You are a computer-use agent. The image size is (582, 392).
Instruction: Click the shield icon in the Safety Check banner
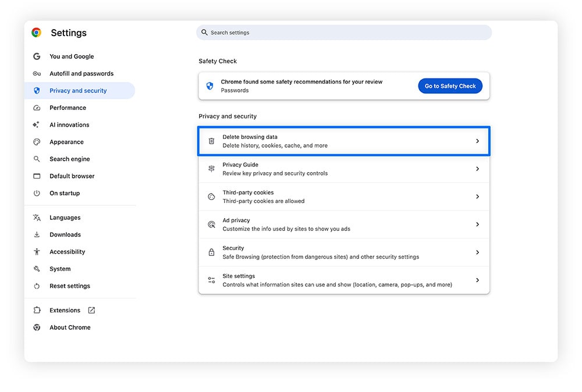click(210, 85)
